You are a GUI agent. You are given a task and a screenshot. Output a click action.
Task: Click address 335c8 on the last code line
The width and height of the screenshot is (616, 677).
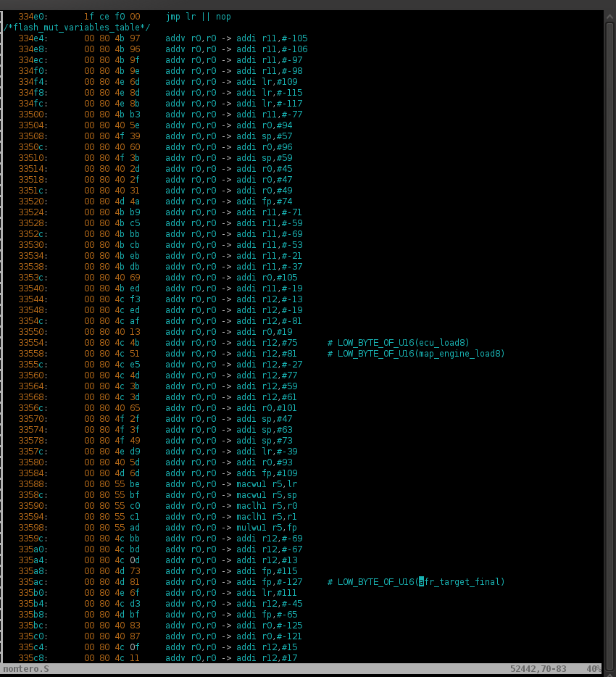(x=33, y=658)
